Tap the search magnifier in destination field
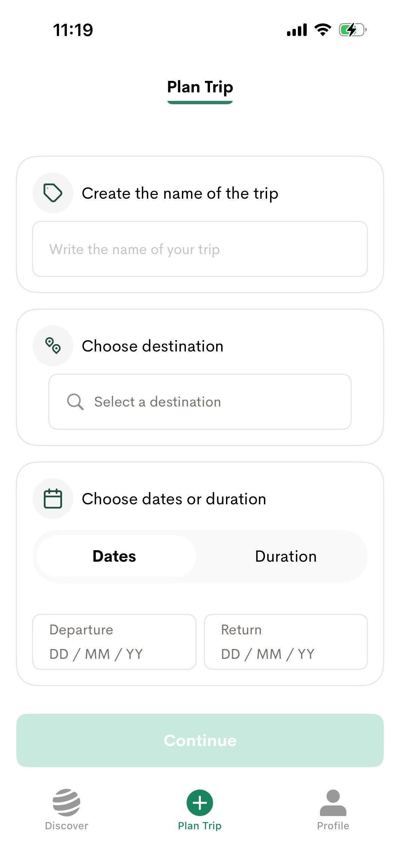400x868 pixels. [75, 402]
